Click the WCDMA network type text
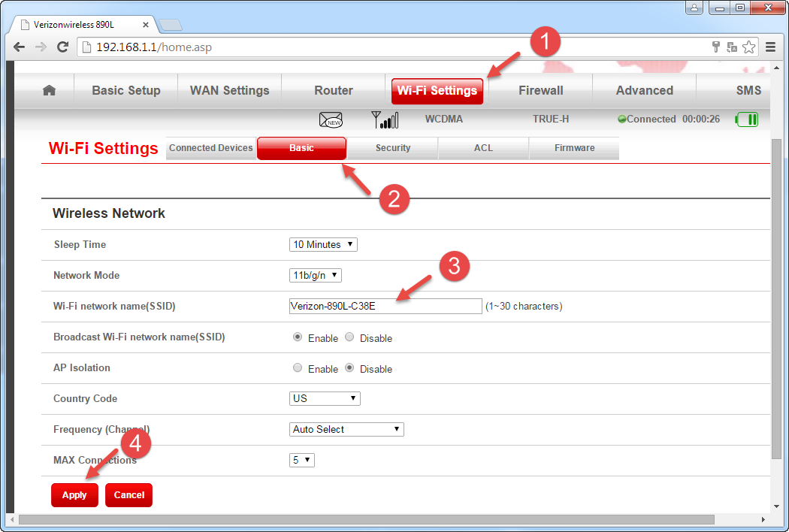The width and height of the screenshot is (789, 532). [x=444, y=119]
